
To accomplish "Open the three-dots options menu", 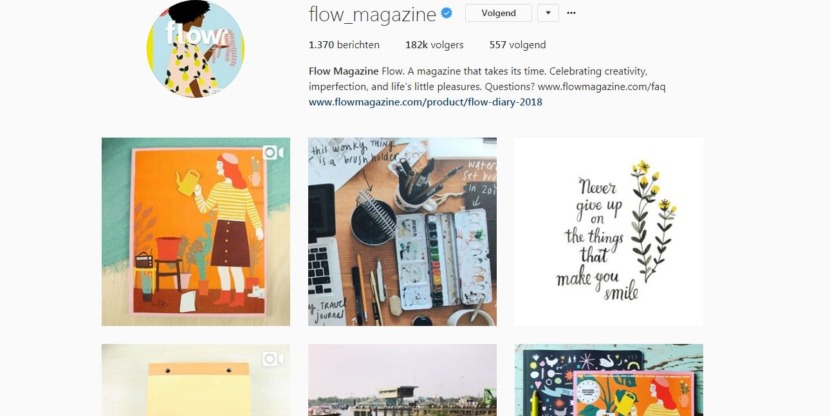I will click(x=571, y=13).
